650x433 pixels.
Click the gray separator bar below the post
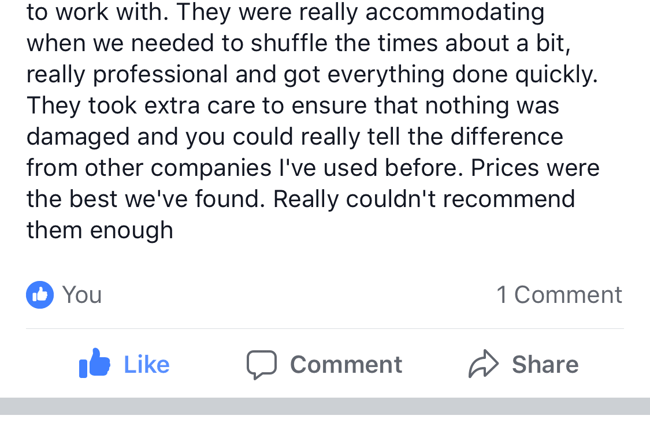point(325,406)
